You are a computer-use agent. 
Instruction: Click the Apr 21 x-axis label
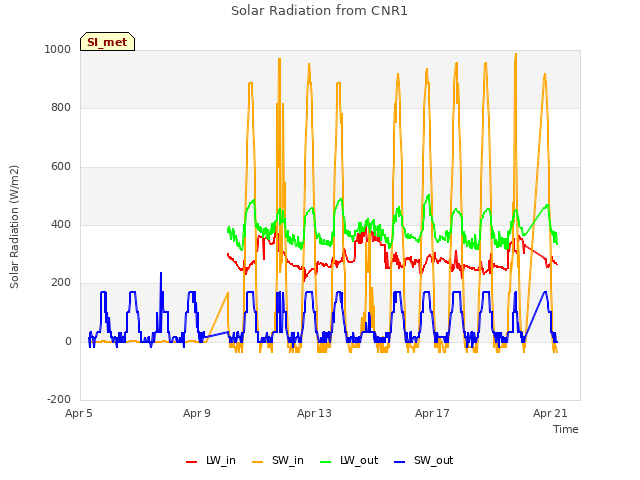coord(550,413)
